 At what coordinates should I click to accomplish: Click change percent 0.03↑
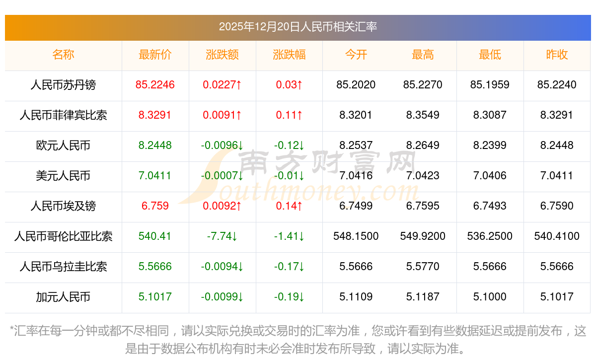[289, 85]
